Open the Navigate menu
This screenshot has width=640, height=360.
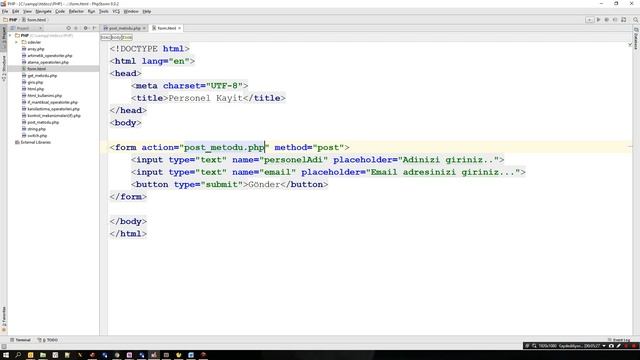point(43,11)
